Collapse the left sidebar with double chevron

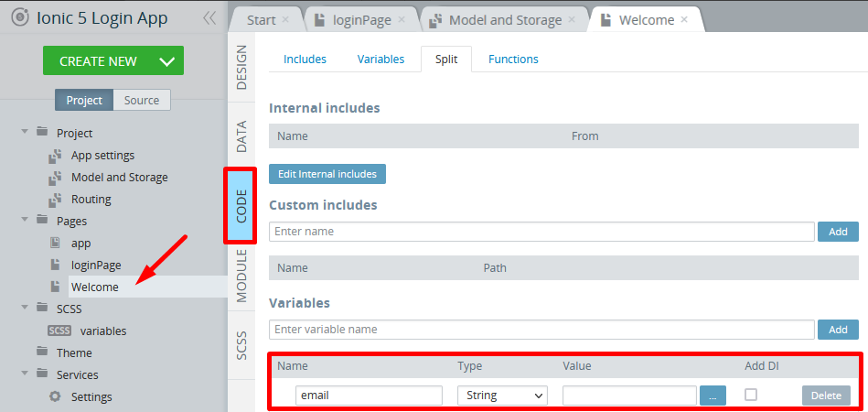(209, 18)
